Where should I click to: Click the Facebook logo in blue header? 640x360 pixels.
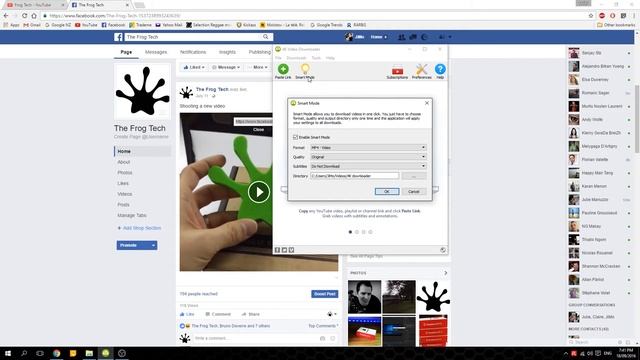click(118, 37)
